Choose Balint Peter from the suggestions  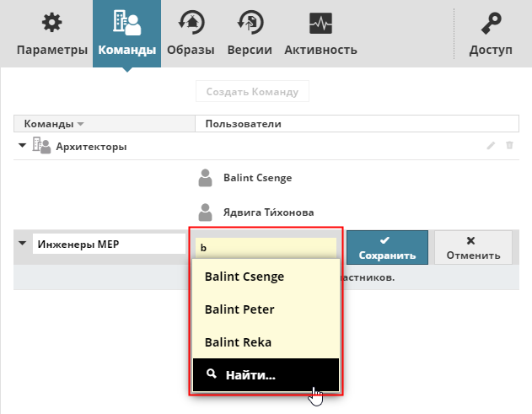tap(266, 309)
